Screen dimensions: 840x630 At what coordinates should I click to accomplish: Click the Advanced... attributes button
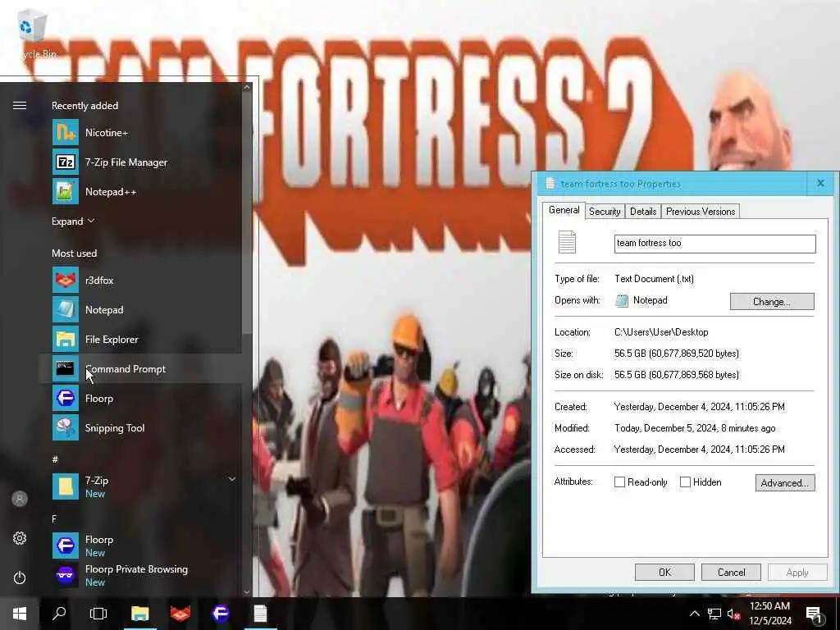click(785, 482)
